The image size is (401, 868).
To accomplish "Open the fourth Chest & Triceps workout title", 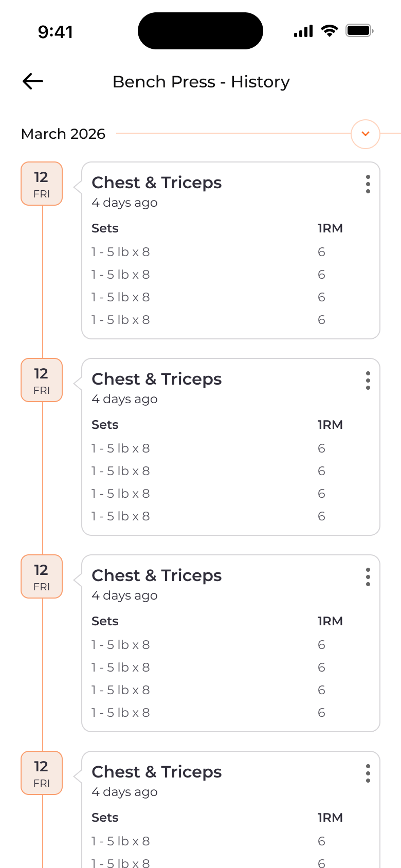I will 157,772.
